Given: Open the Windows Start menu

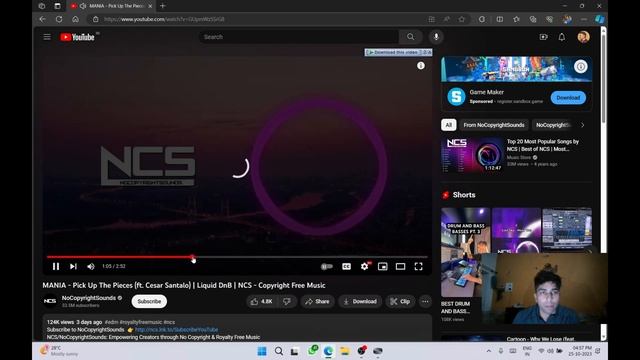Looking at the screenshot, I should (x=262, y=351).
